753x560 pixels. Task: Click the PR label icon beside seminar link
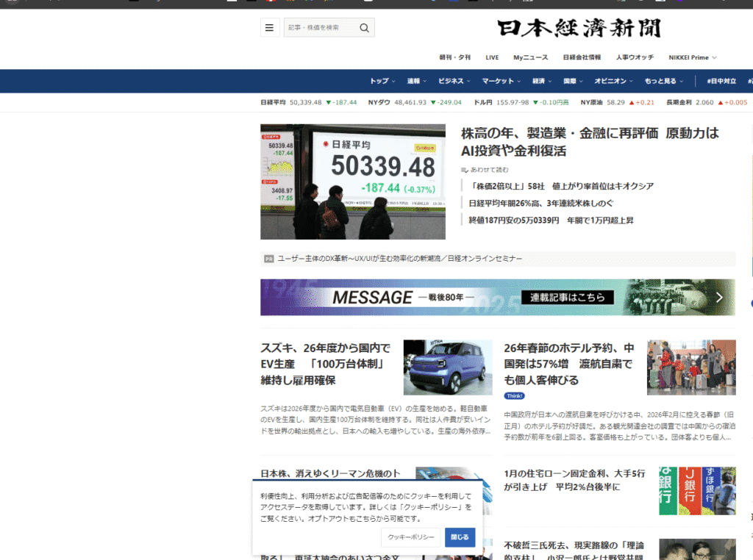point(268,259)
